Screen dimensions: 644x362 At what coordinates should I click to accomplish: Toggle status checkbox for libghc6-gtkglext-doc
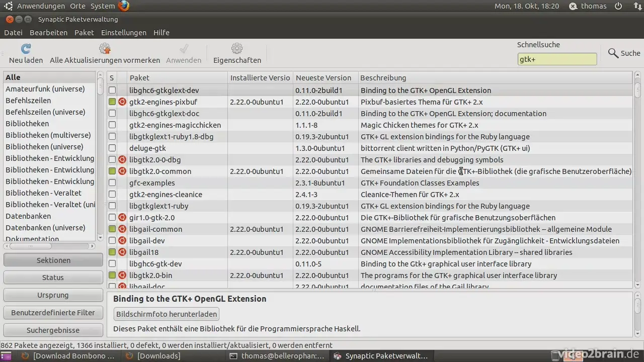(112, 114)
